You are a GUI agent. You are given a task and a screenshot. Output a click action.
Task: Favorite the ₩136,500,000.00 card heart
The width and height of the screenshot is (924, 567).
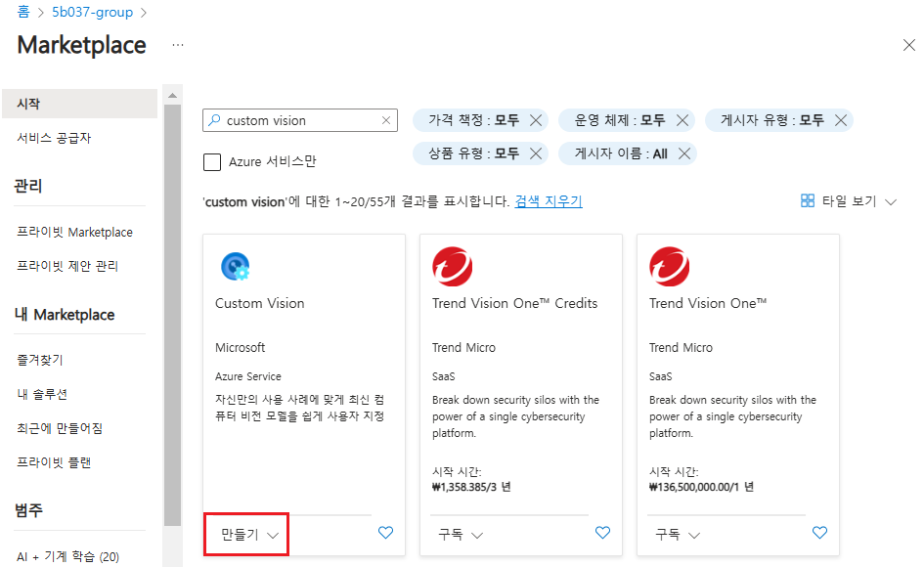(x=819, y=533)
